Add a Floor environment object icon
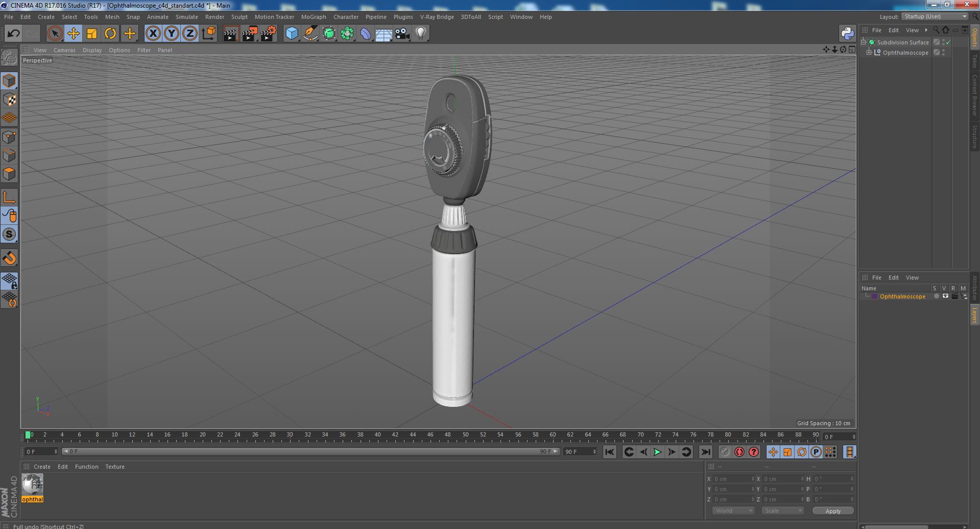 click(x=384, y=34)
